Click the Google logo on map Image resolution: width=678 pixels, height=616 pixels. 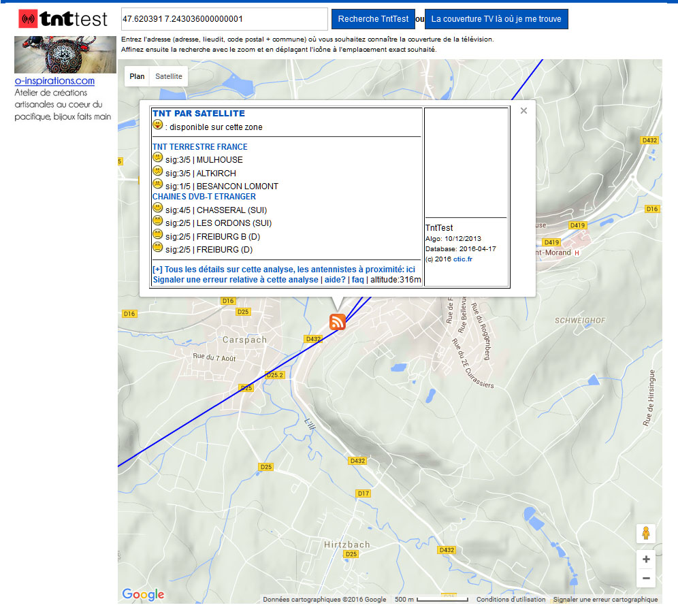[143, 594]
